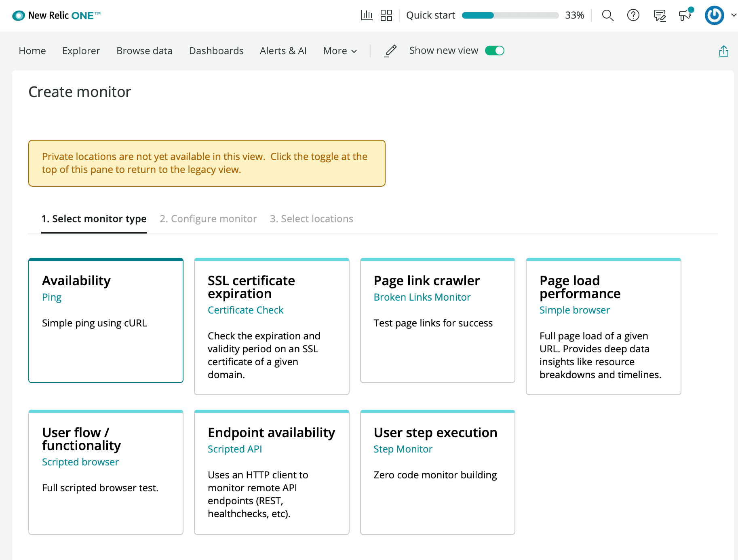The height and width of the screenshot is (560, 738).
Task: Click the user account avatar
Action: tap(714, 15)
